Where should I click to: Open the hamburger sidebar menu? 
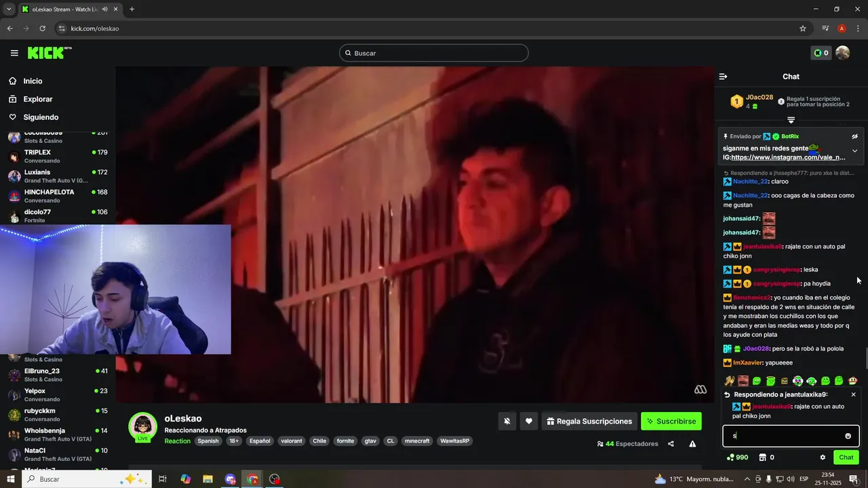pyautogui.click(x=14, y=53)
